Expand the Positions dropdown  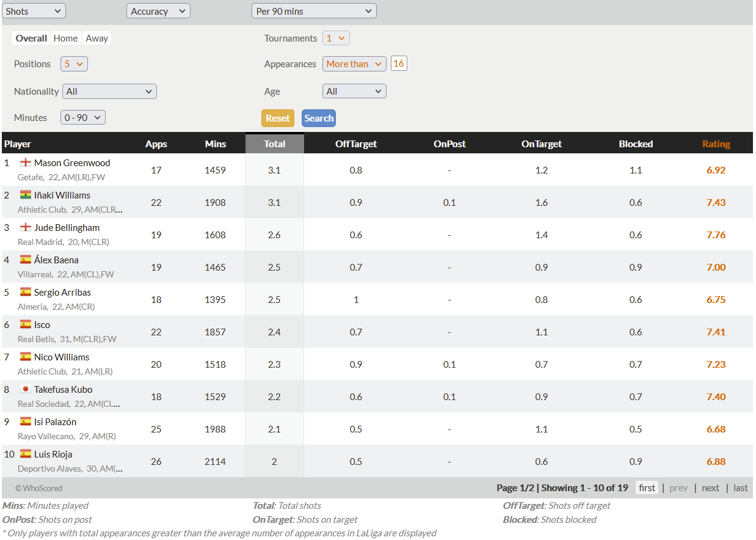74,64
